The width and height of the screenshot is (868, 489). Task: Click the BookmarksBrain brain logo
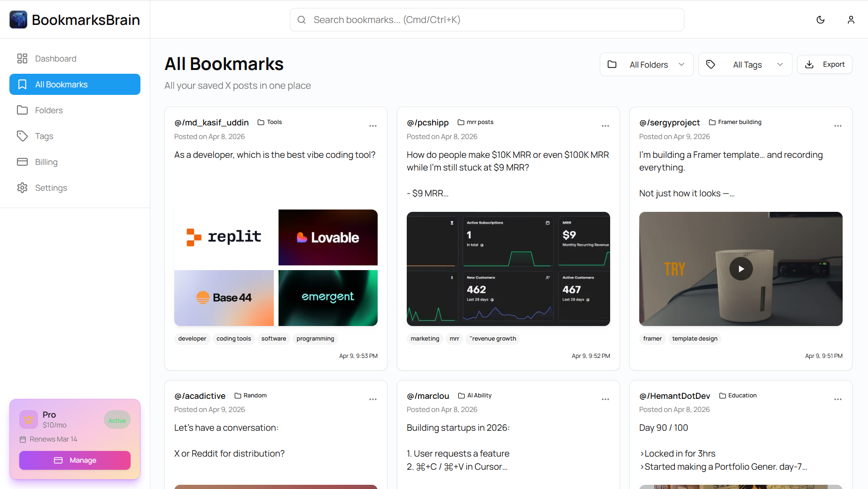coord(18,19)
